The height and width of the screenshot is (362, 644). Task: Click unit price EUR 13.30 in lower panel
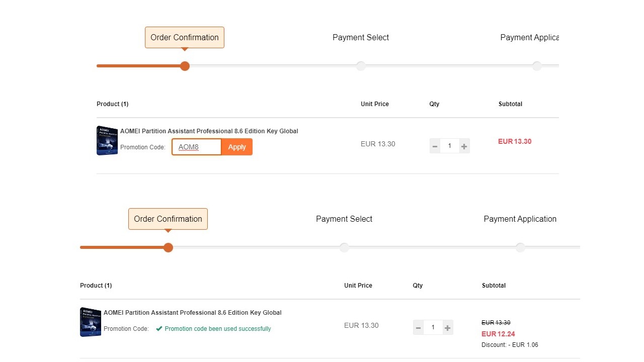[361, 325]
